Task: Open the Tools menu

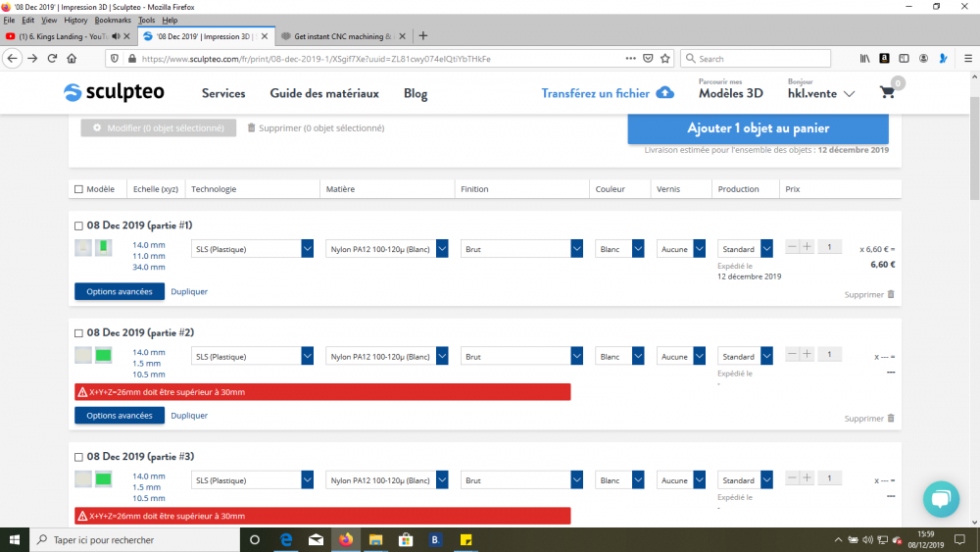Action: point(146,20)
